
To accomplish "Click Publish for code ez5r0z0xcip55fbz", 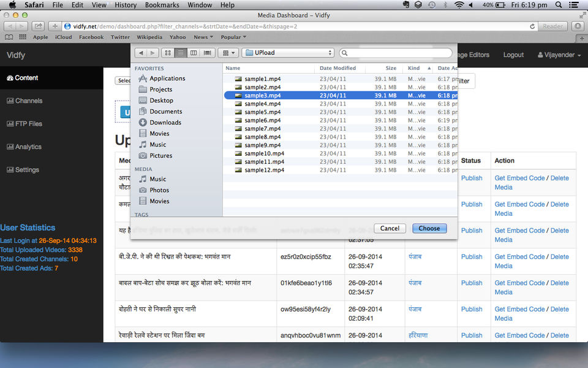I will click(x=472, y=257).
